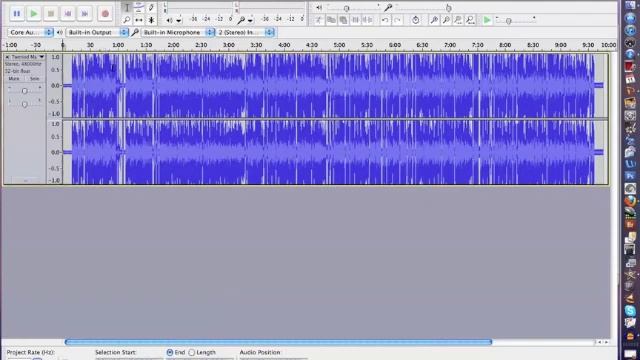The width and height of the screenshot is (640, 360).
Task: Click the Skype icon in the Dock
Action: point(630,310)
